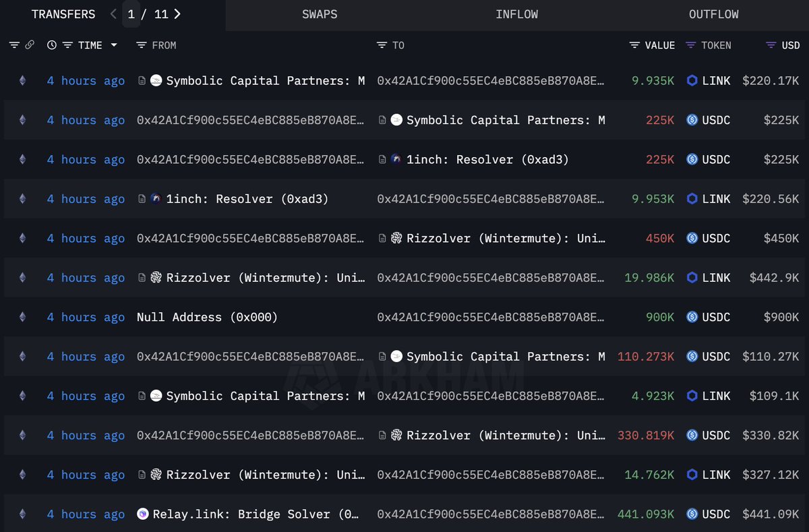Click Ethereum icon in the $450K row

click(22, 238)
